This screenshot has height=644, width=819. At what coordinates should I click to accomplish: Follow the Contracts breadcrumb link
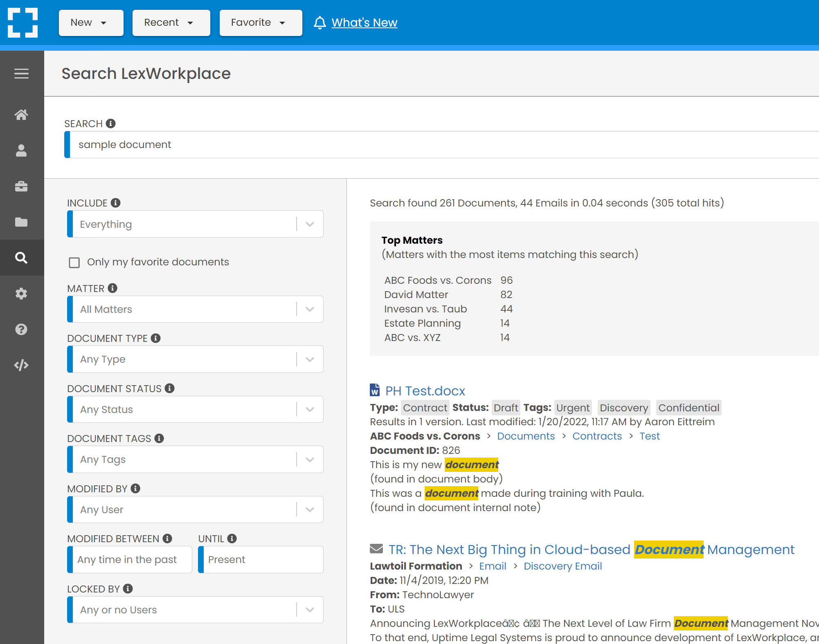597,436
